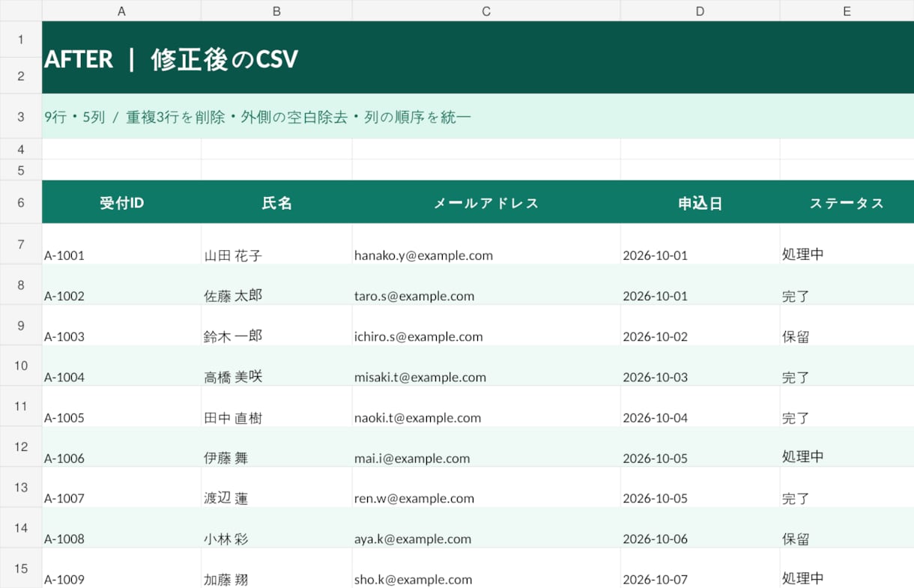This screenshot has height=588, width=914.
Task: Click date 2026-10-02 cell
Action: 700,325
